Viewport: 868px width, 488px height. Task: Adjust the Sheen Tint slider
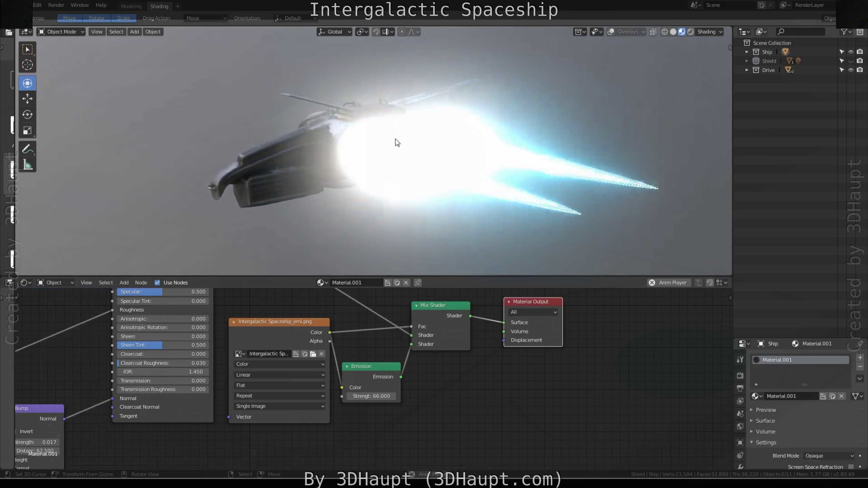tap(163, 345)
